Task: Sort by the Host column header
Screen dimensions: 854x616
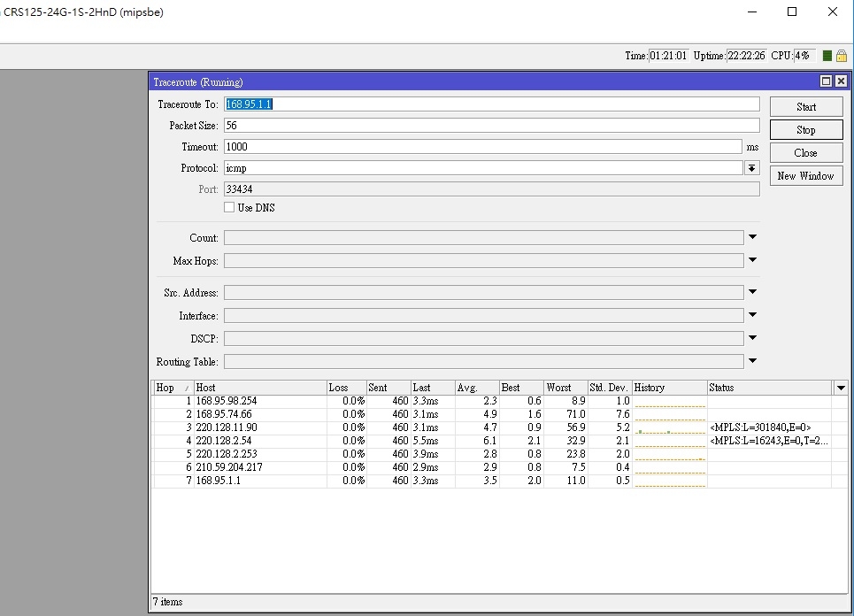Action: (260, 388)
